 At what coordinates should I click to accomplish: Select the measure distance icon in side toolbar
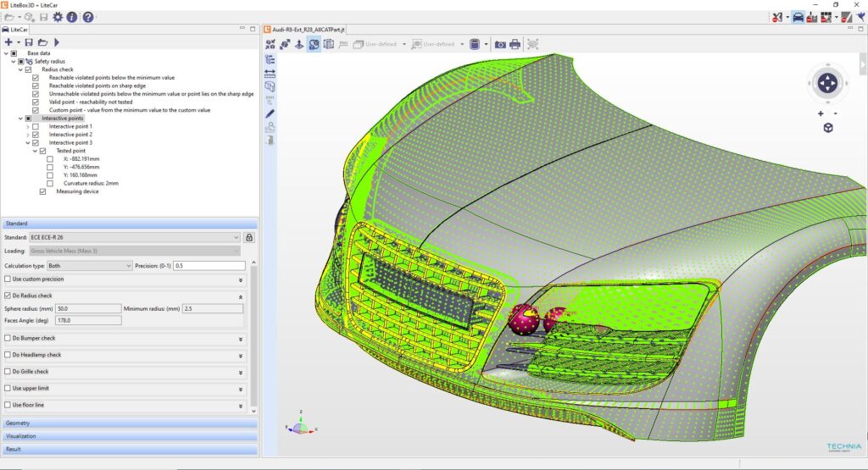tap(270, 73)
